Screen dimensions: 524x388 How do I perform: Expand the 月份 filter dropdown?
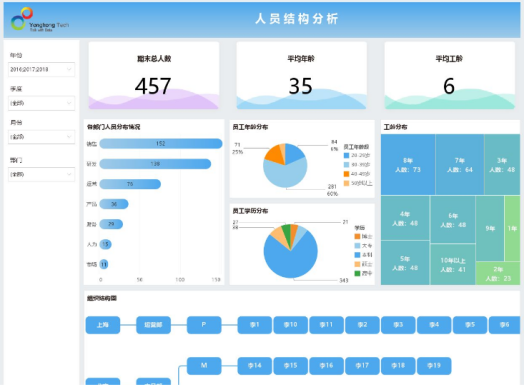click(x=41, y=137)
